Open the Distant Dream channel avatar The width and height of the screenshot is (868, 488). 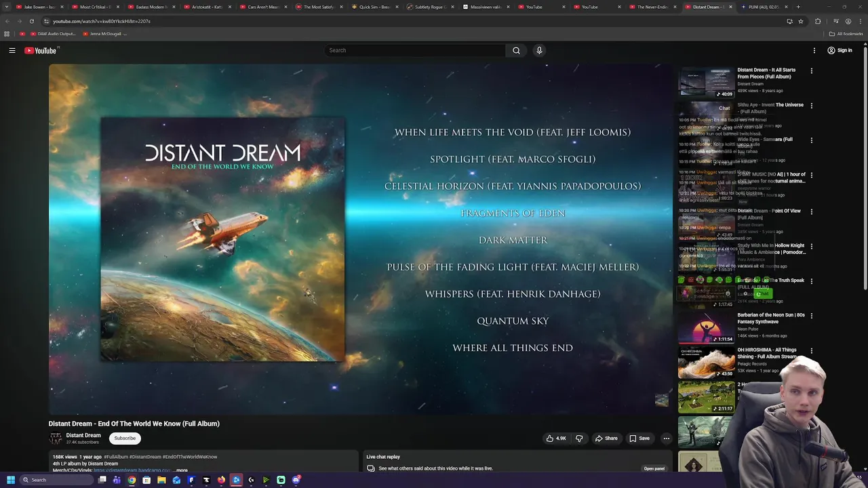pos(56,439)
